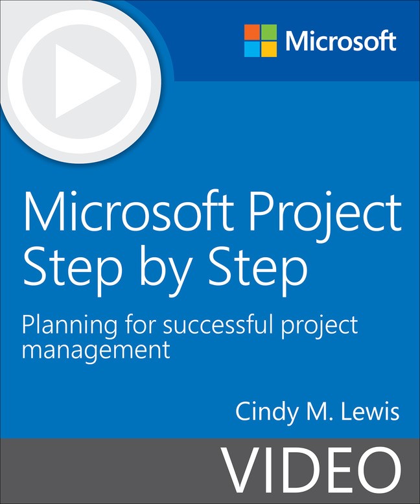Click the Microsoft wordmark at top right
The height and width of the screenshot is (504, 420).
coord(341,40)
